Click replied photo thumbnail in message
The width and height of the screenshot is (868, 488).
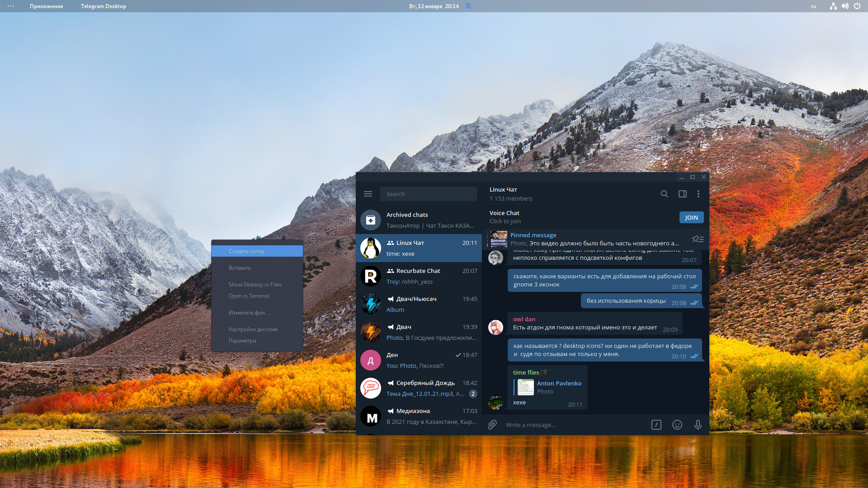tap(525, 387)
